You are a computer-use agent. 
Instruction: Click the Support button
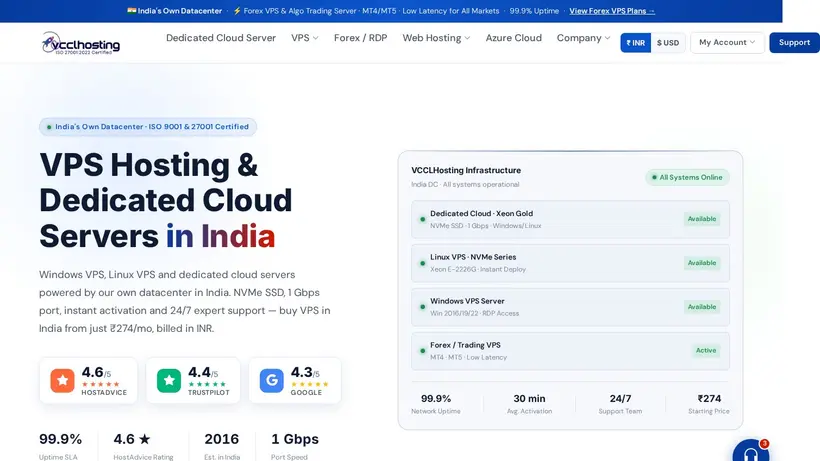pos(794,42)
